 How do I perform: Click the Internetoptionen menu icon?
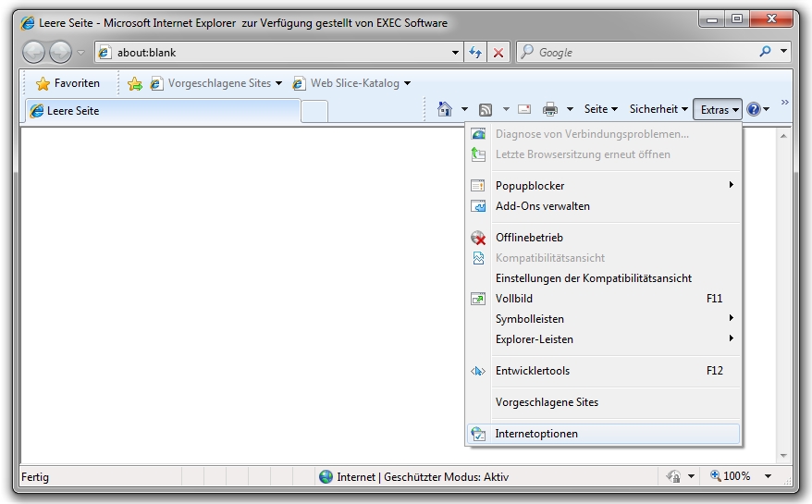tap(478, 434)
